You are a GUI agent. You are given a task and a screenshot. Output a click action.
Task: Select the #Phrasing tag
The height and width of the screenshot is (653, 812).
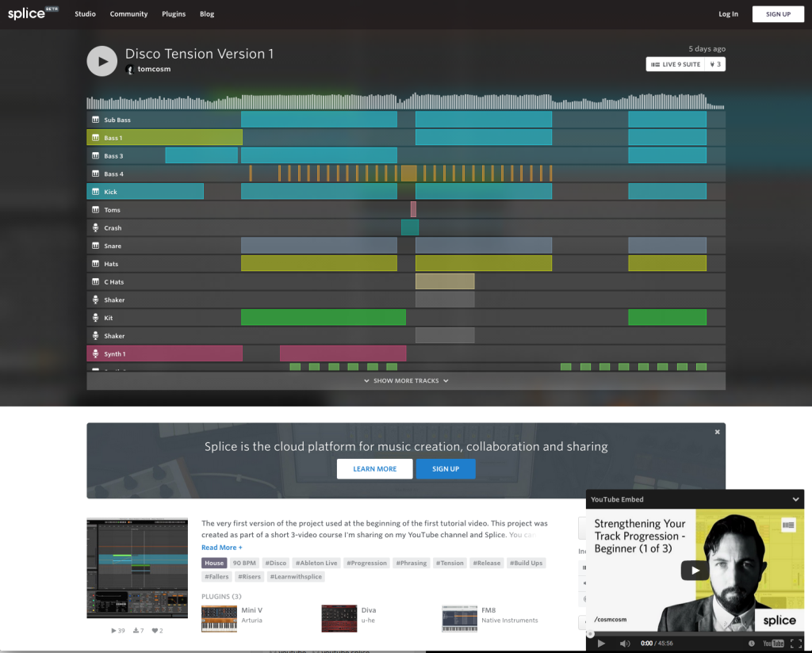412,563
